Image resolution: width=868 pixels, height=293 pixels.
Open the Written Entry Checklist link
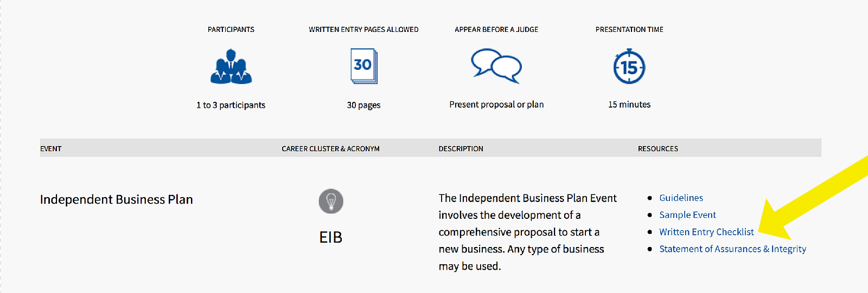point(706,232)
